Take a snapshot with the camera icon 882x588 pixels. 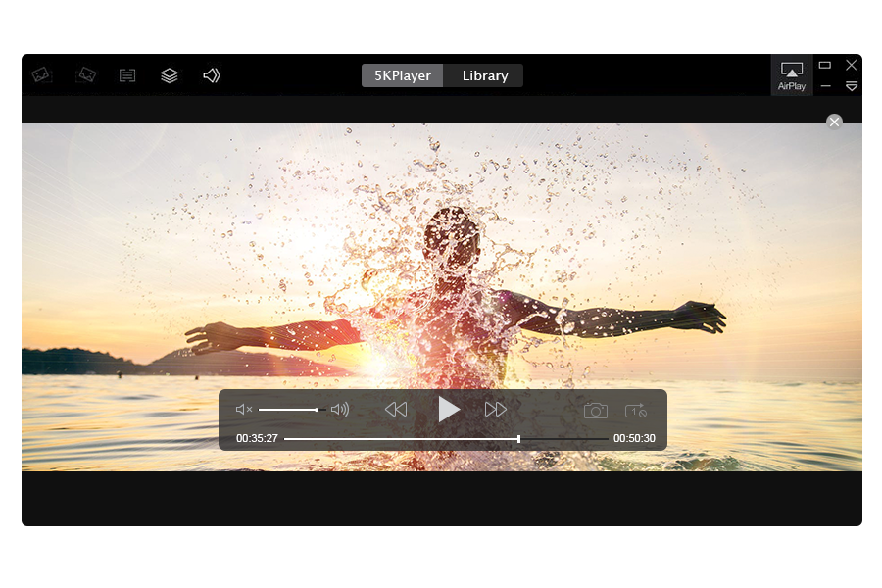(x=596, y=411)
